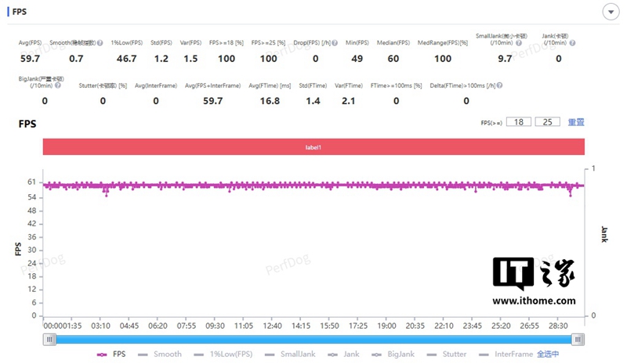The image size is (627, 364).
Task: Enable the 1%Low(FPS) legend series
Action: tap(223, 355)
